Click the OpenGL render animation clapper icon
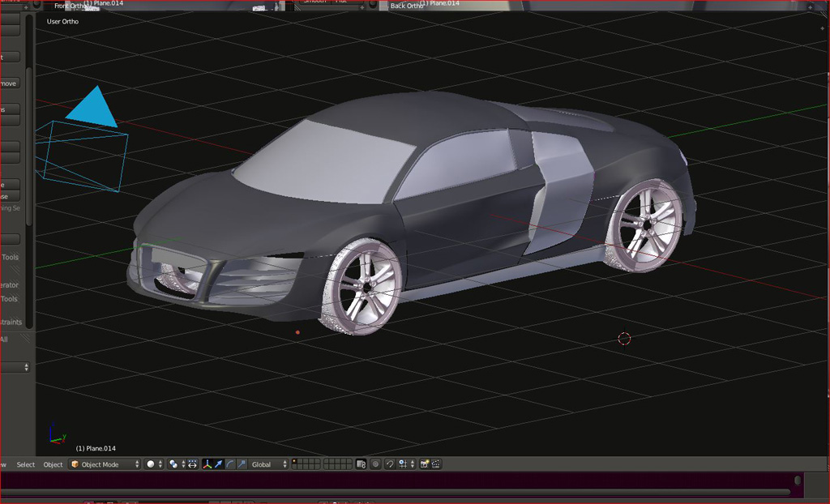This screenshot has height=504, width=830. tap(436, 464)
